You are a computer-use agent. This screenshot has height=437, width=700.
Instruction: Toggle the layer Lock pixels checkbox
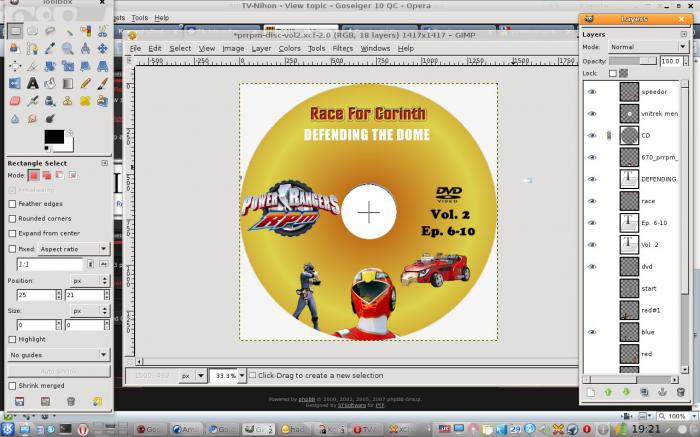click(613, 73)
